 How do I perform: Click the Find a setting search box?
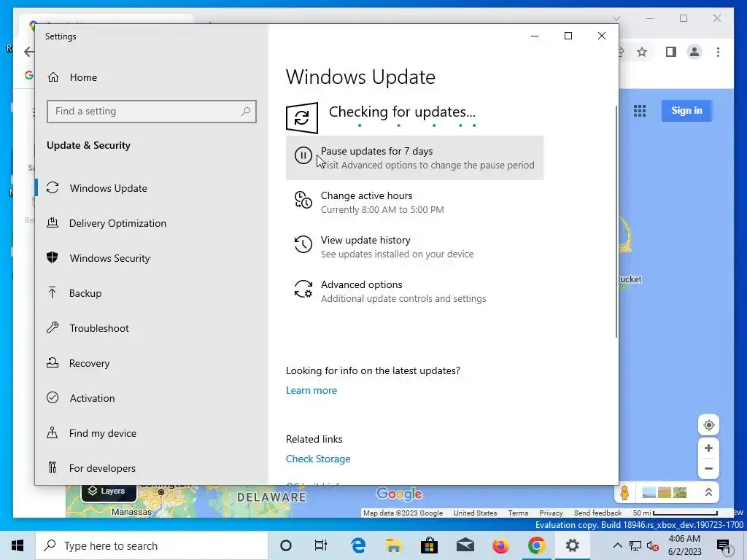click(x=152, y=112)
